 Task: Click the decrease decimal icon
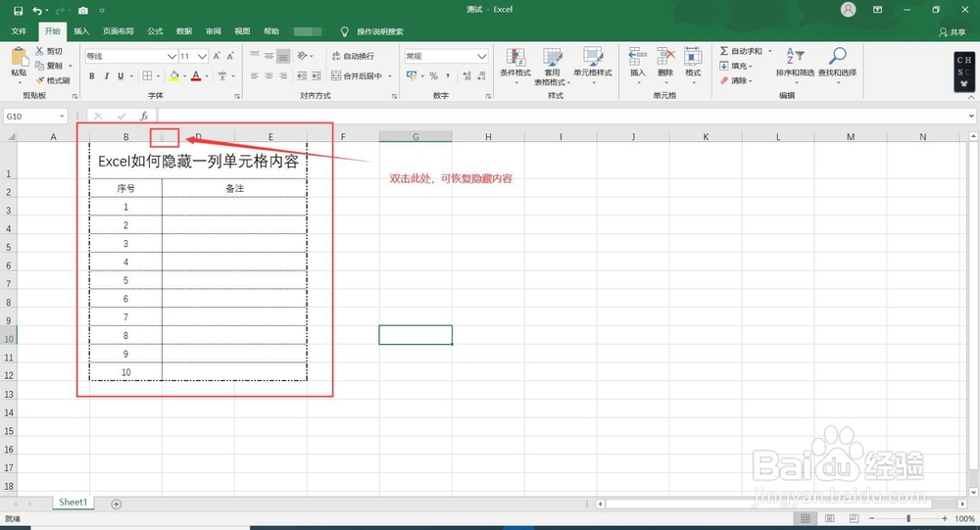coord(481,75)
